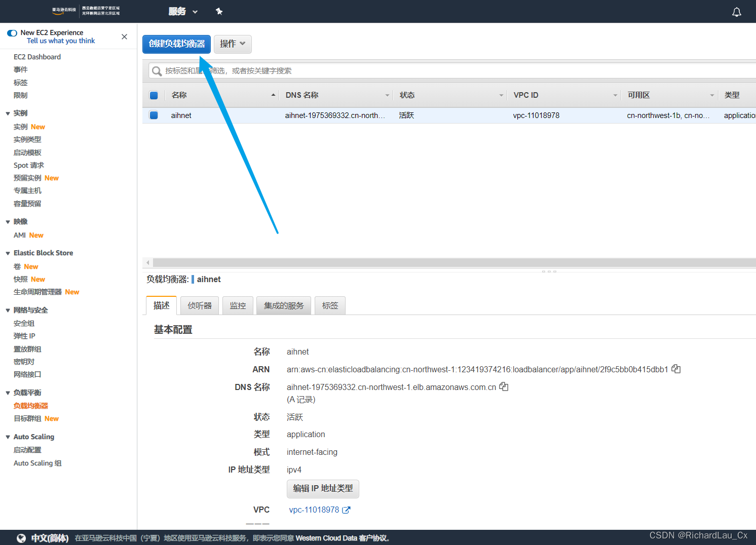Open 负载均衡器 in sidebar
The width and height of the screenshot is (756, 545).
(31, 406)
